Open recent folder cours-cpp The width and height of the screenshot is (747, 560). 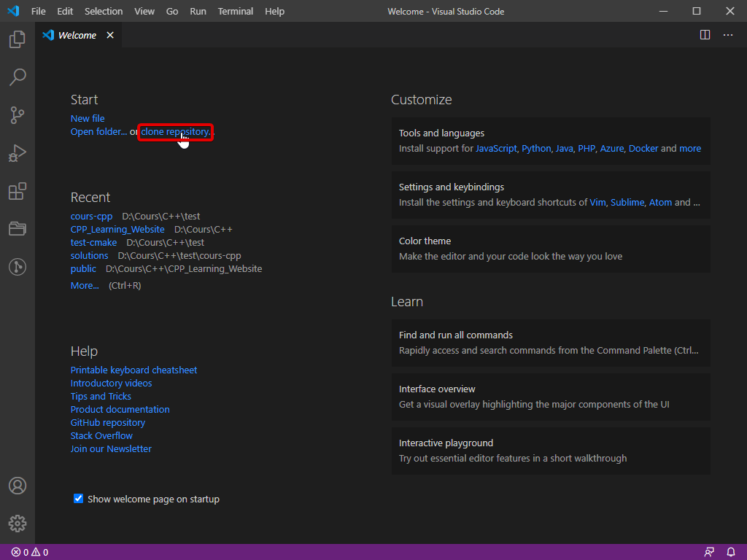pyautogui.click(x=91, y=216)
